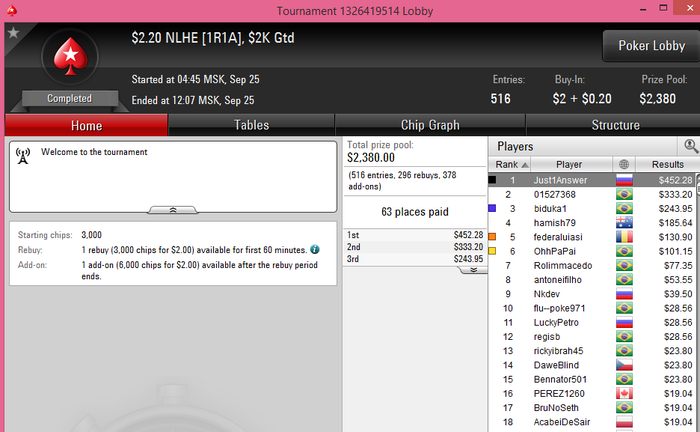This screenshot has width=700, height=432.
Task: Open the Structure tab
Action: [615, 125]
